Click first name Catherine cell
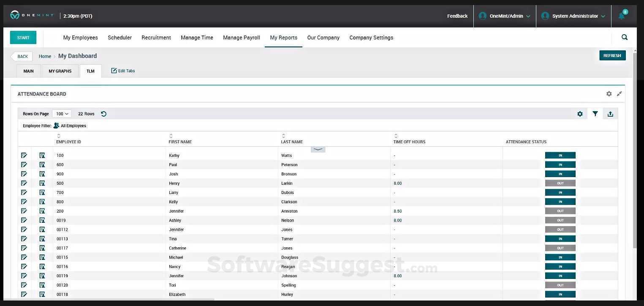The height and width of the screenshot is (306, 644). 177,248
